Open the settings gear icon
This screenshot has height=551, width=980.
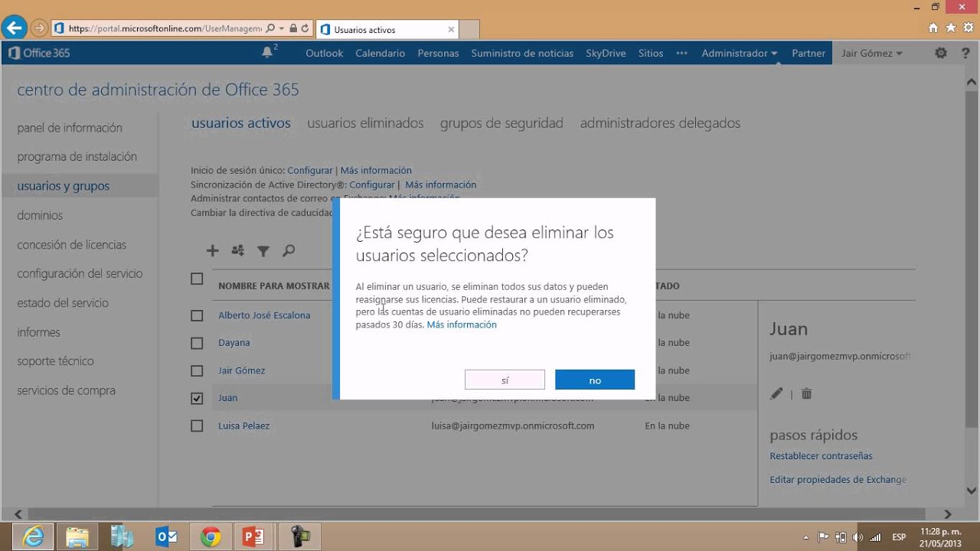(x=941, y=53)
